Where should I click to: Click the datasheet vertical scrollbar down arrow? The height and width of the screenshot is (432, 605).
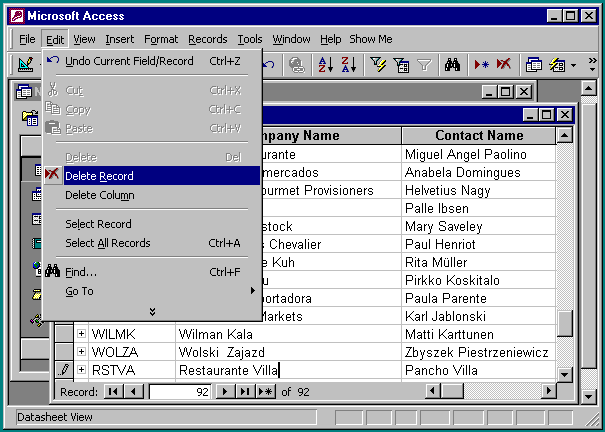tap(565, 373)
